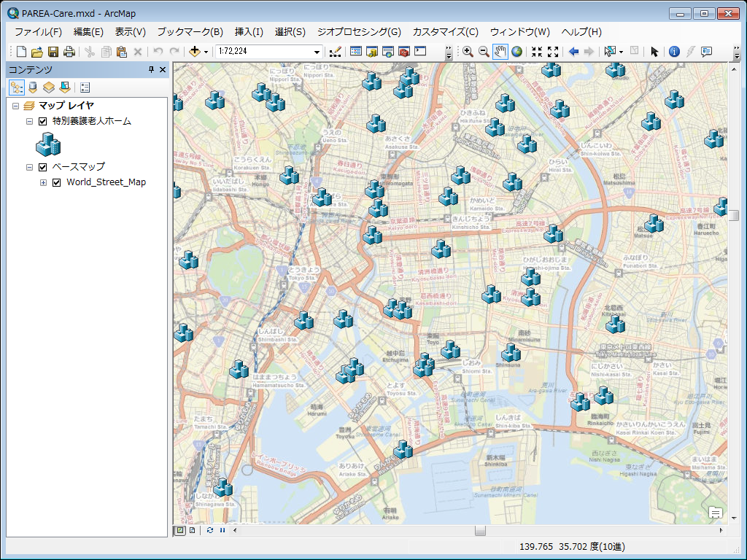Close the コンテンツ panel
The image size is (747, 560).
[x=163, y=69]
